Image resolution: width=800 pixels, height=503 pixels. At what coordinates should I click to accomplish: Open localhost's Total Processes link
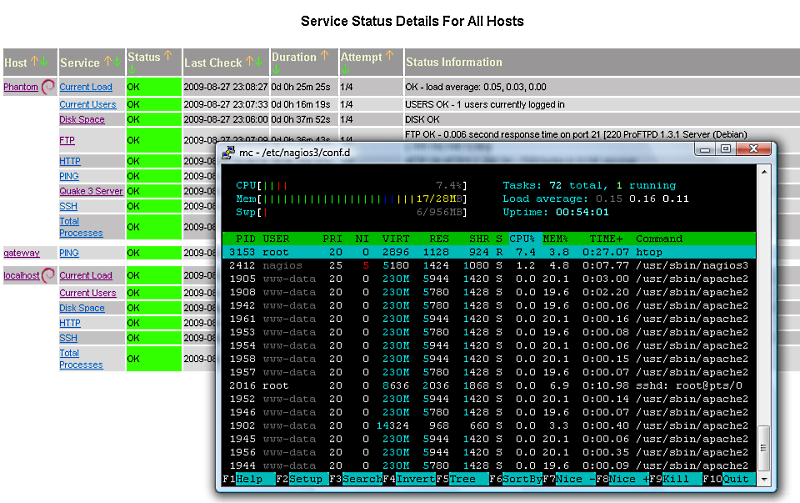click(81, 359)
